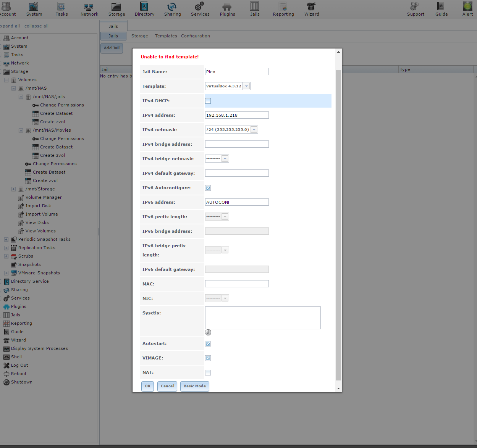Viewport: 477px width, 448px height.
Task: Click the Basic Mode button
Action: 194,386
